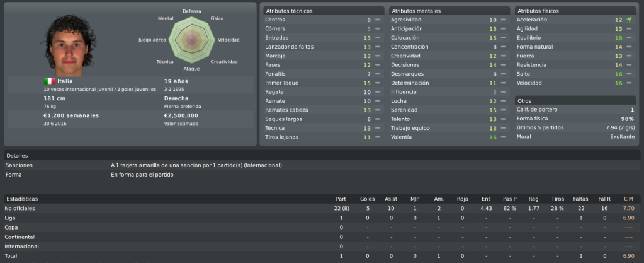Viewport: 644px width, 263px height.
Task: Sort stats by the C M column
Action: pos(628,199)
